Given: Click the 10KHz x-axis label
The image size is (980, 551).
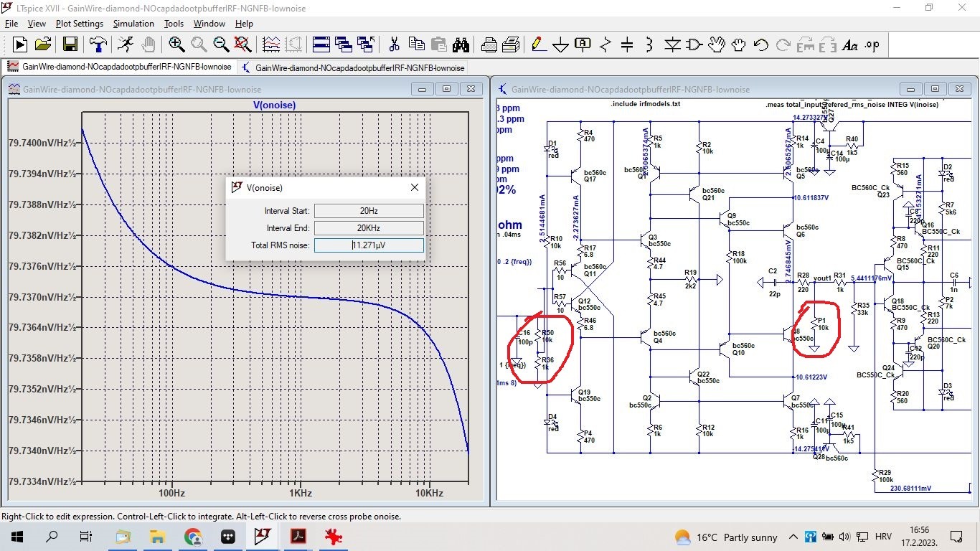Looking at the screenshot, I should coord(428,494).
